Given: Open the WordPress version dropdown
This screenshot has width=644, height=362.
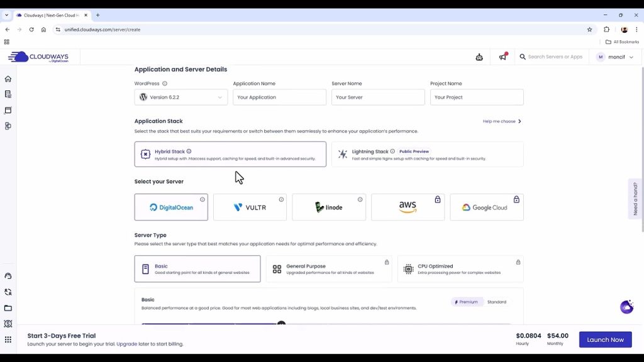Looking at the screenshot, I should tap(181, 97).
